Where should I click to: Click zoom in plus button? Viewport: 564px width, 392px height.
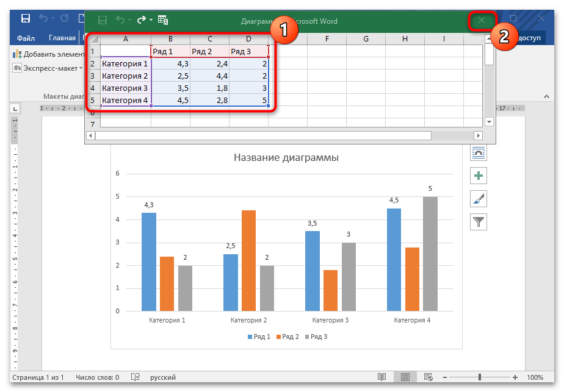[515, 377]
